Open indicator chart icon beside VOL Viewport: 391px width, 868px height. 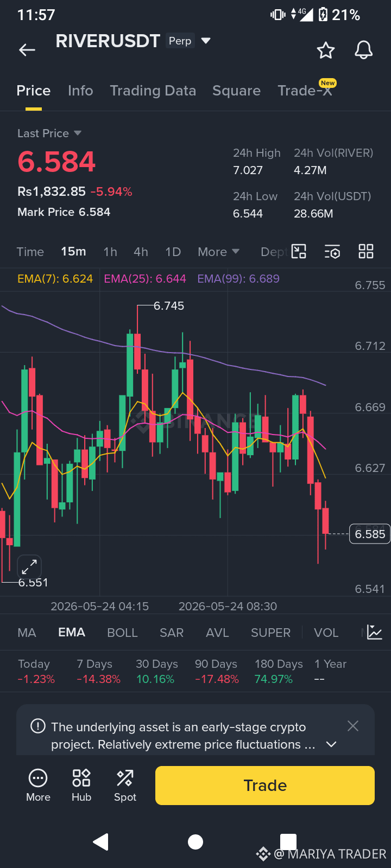(x=375, y=632)
